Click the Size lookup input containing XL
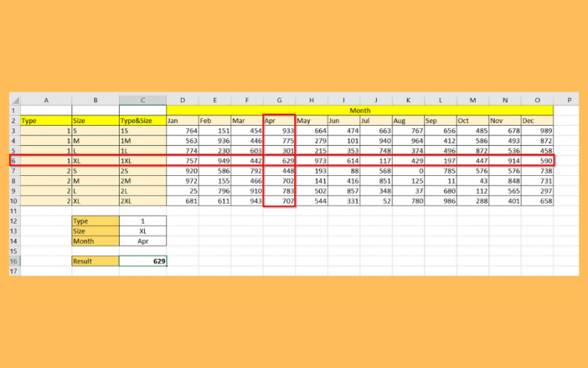Screen dimensions: 588x368 tap(142, 230)
